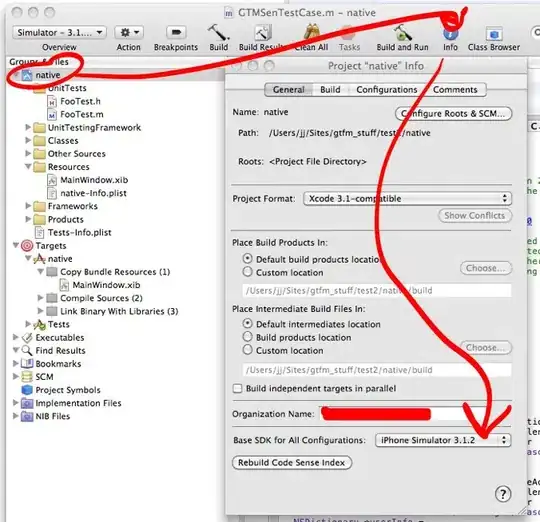Screen dimensions: 540x522
Task: Click the Products folder
Action: tap(65, 220)
